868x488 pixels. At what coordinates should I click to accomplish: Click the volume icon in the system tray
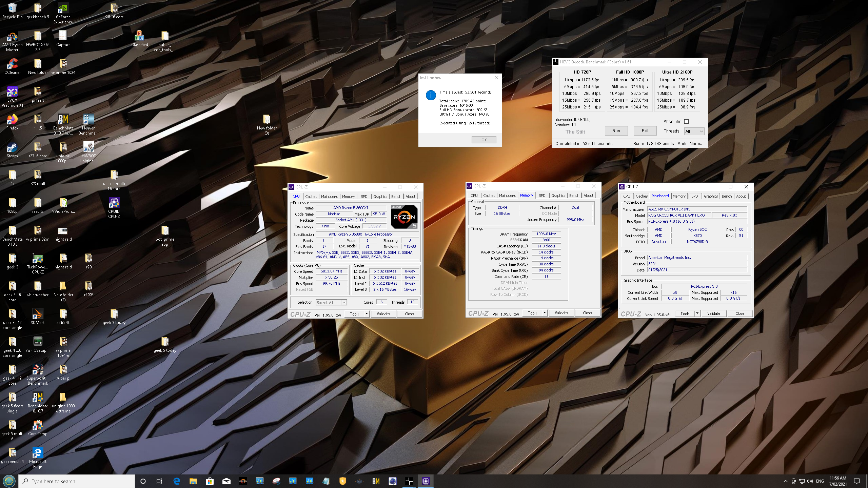click(x=810, y=481)
